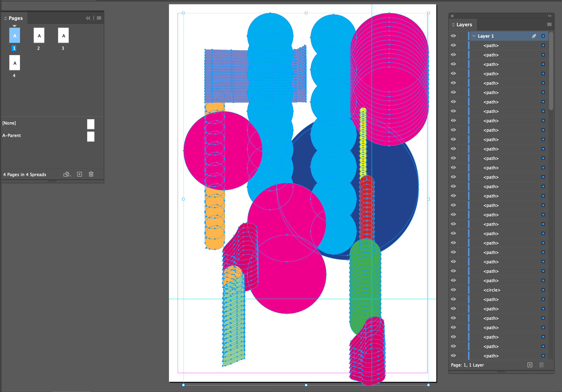The image size is (562, 392).
Task: Collapse the Pages panel with double arrows
Action: [x=88, y=18]
